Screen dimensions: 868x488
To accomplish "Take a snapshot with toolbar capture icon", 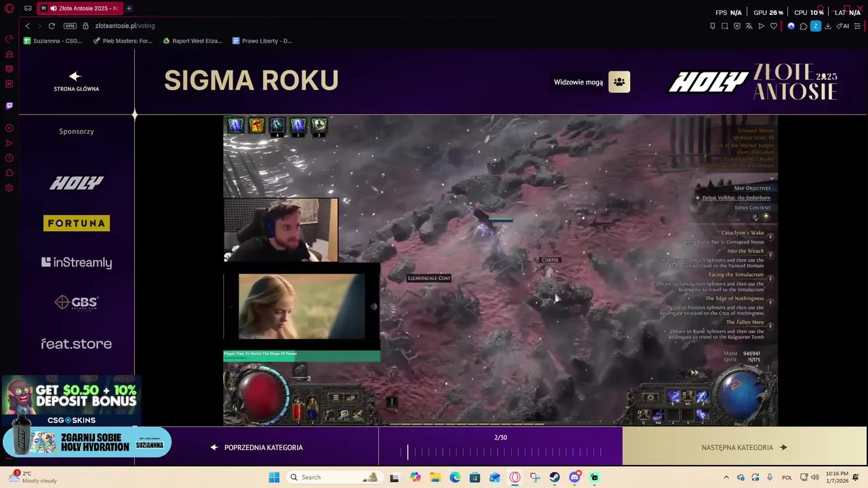I will click(725, 26).
